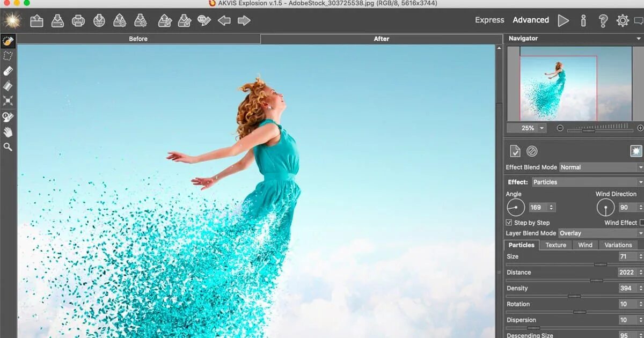Image resolution: width=644 pixels, height=338 pixels.
Task: Select the Selection Bucket tool
Action: click(8, 86)
